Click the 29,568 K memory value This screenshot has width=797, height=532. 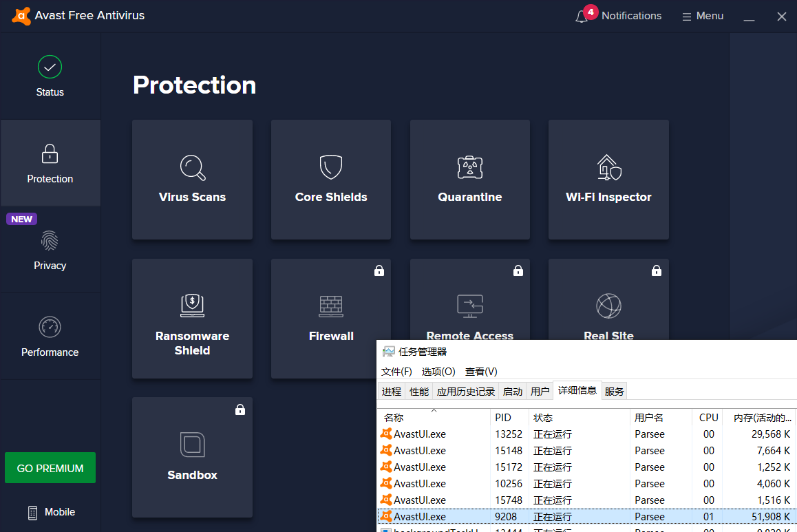pyautogui.click(x=771, y=434)
